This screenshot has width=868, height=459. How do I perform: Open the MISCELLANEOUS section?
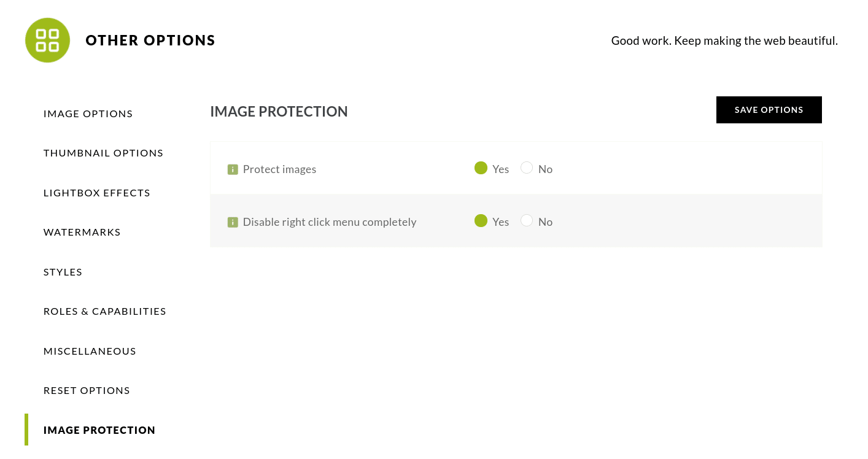click(x=90, y=350)
